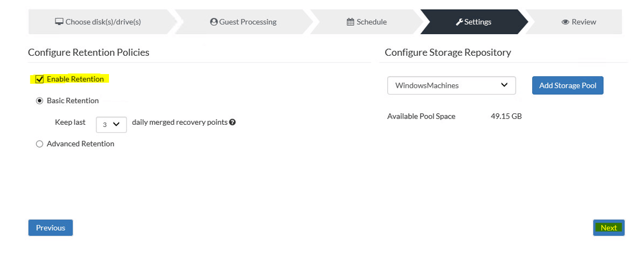This screenshot has height=254, width=644.
Task: Click the help question mark after recovery points
Action: click(233, 122)
